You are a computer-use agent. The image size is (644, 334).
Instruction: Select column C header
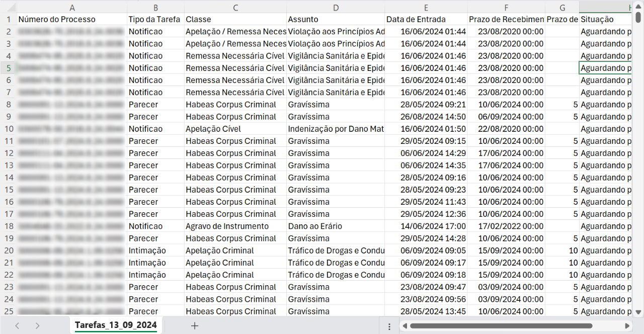[x=235, y=7]
